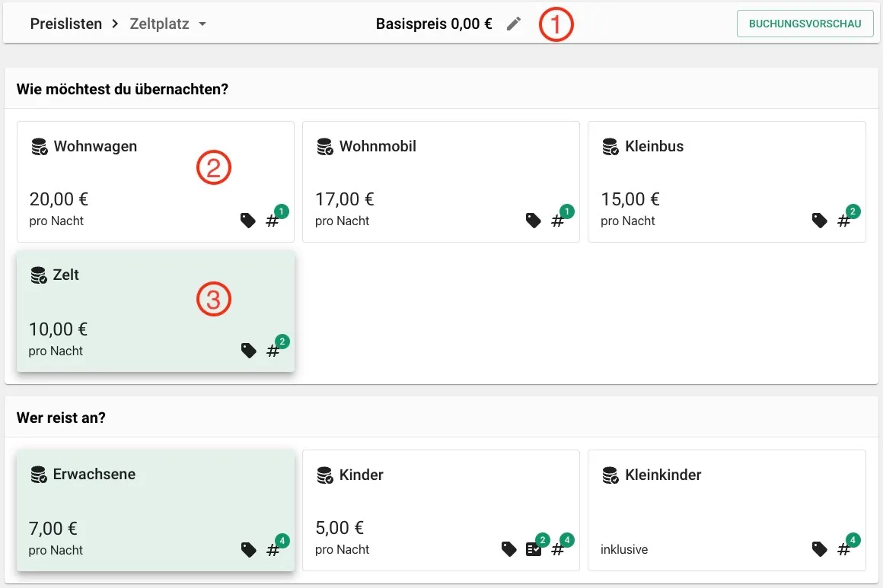Select the Kinder 5,00 € price
The image size is (883, 588).
pos(339,528)
